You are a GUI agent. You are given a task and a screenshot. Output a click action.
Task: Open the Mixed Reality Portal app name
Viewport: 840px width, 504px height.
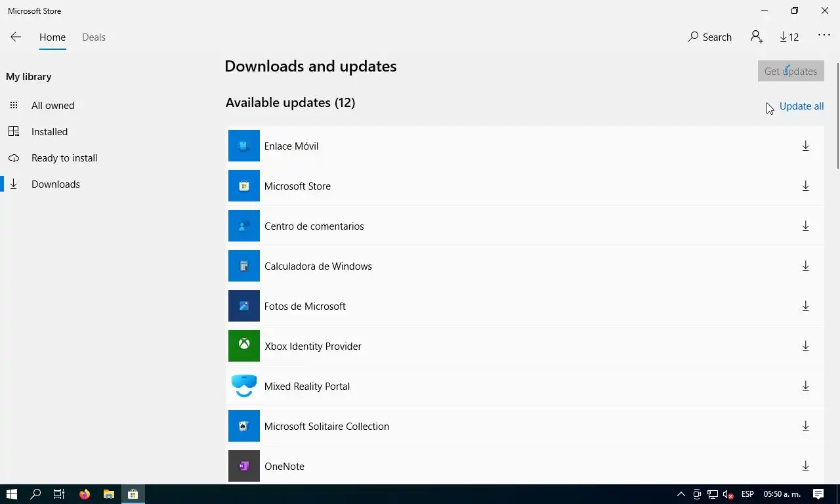(x=306, y=386)
